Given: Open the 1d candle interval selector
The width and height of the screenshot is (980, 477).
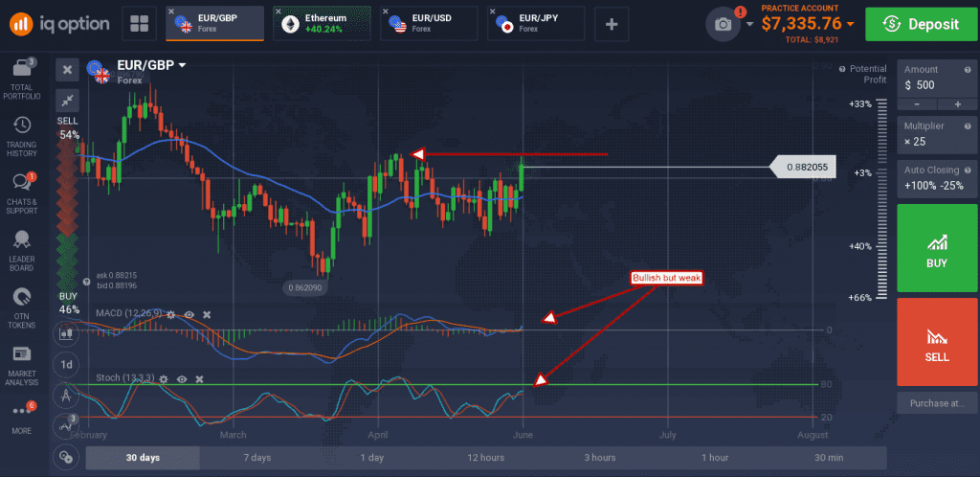Looking at the screenshot, I should click(x=65, y=365).
